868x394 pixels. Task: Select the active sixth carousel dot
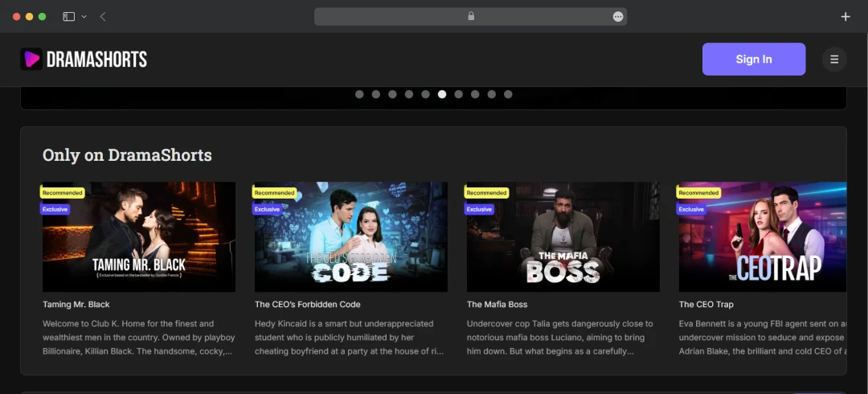pos(442,94)
